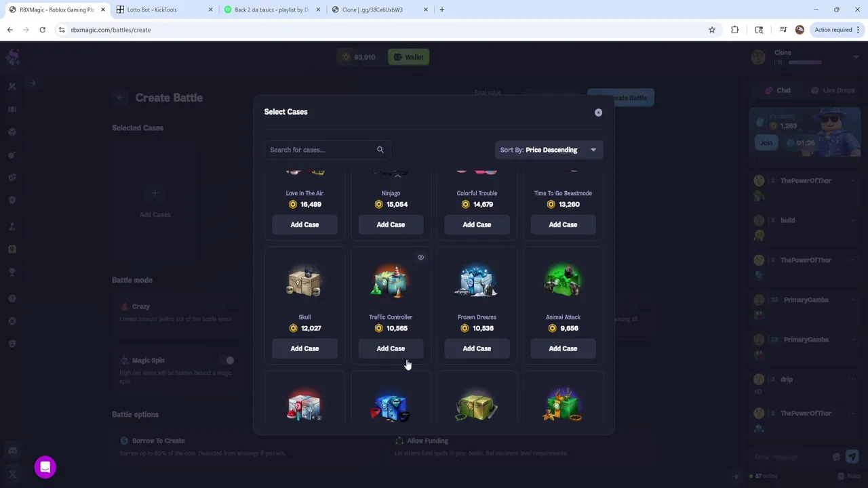The image size is (868, 488).
Task: Join the rain event via Join button
Action: (766, 143)
